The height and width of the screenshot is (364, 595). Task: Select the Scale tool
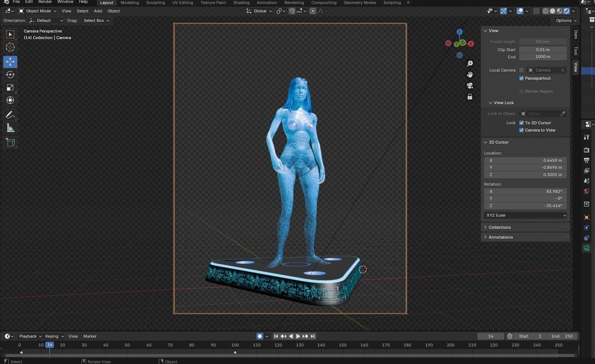10,87
